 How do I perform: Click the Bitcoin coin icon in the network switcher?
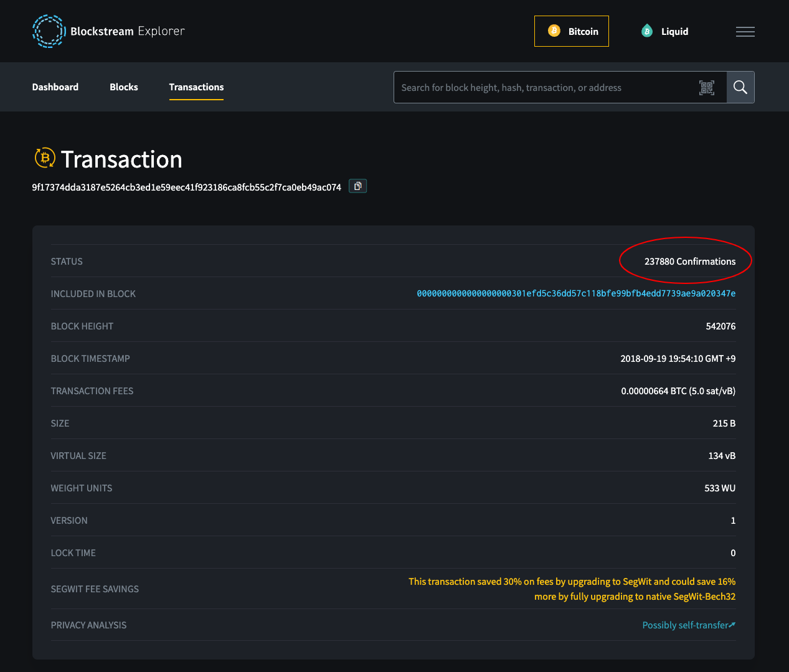554,30
